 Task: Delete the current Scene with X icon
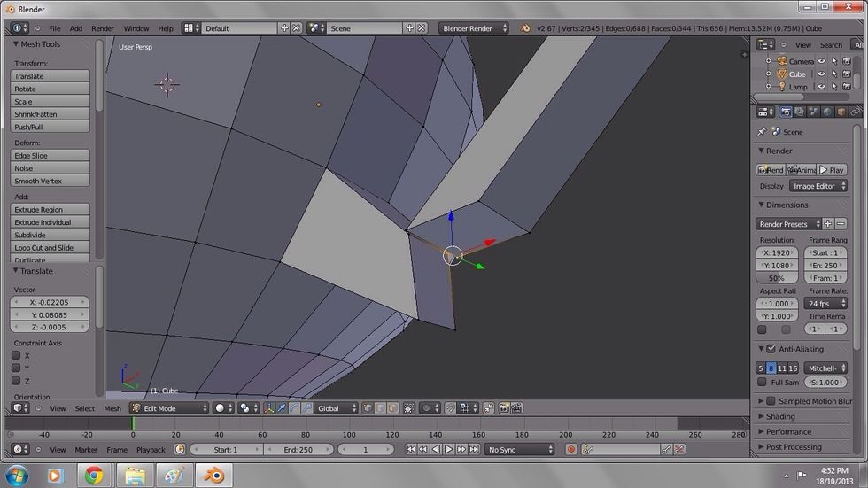[x=422, y=27]
